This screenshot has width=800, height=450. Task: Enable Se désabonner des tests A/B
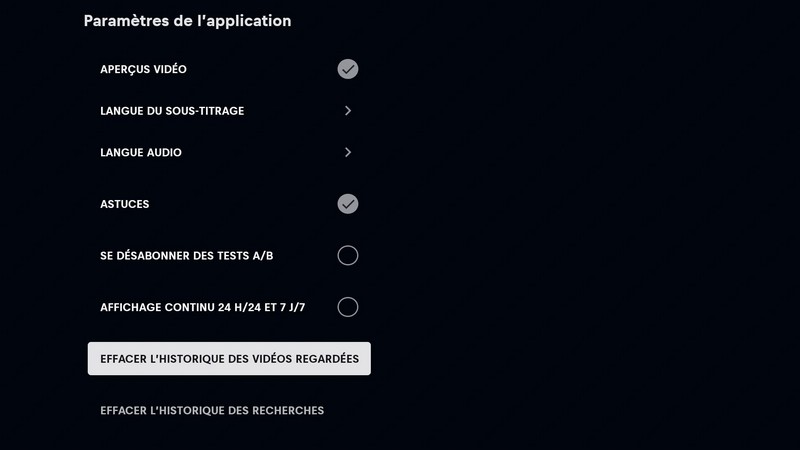[347, 256]
